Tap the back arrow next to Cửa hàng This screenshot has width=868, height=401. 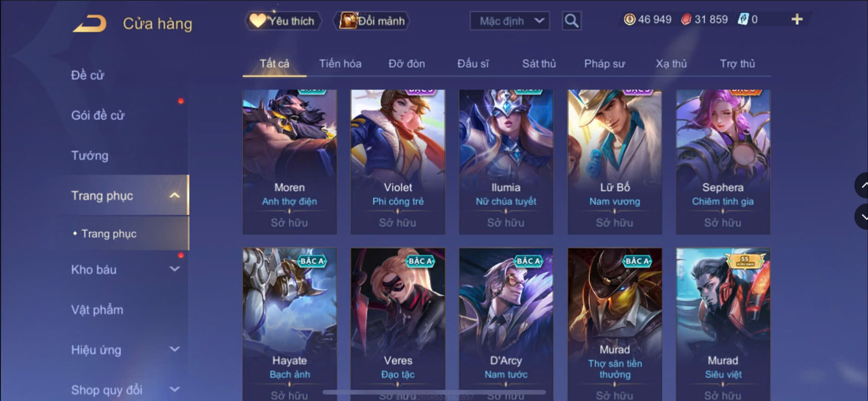point(89,23)
